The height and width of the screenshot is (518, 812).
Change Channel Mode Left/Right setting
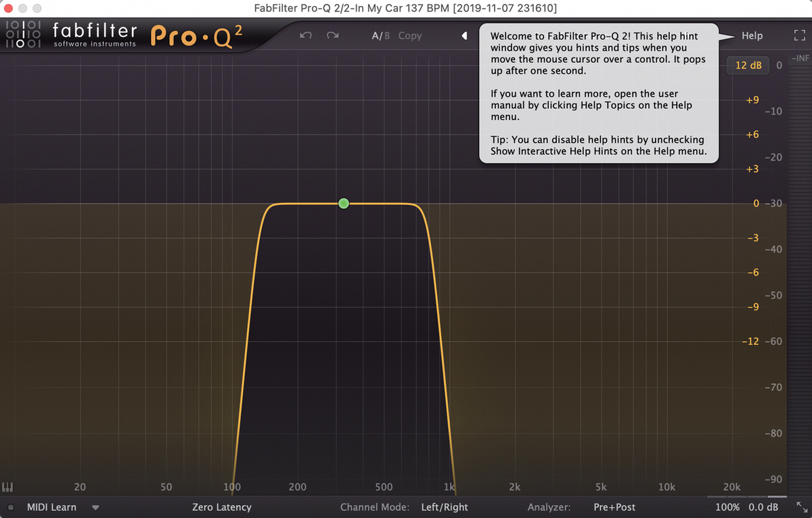click(445, 507)
